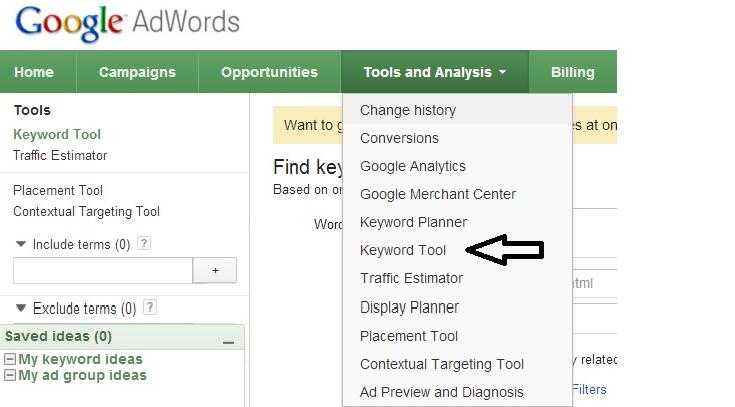Select Conversions from the dropdown
Viewport: 735px width, 407px height.
(x=458, y=138)
